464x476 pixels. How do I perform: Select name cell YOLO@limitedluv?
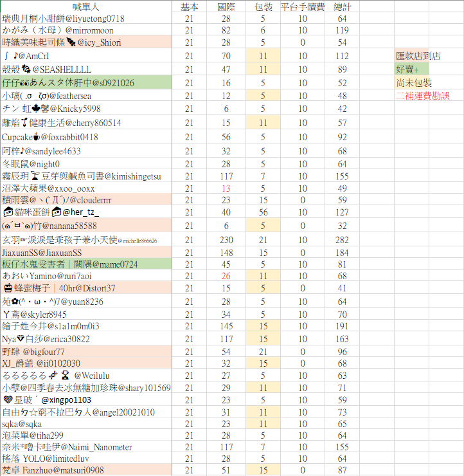coord(86,459)
